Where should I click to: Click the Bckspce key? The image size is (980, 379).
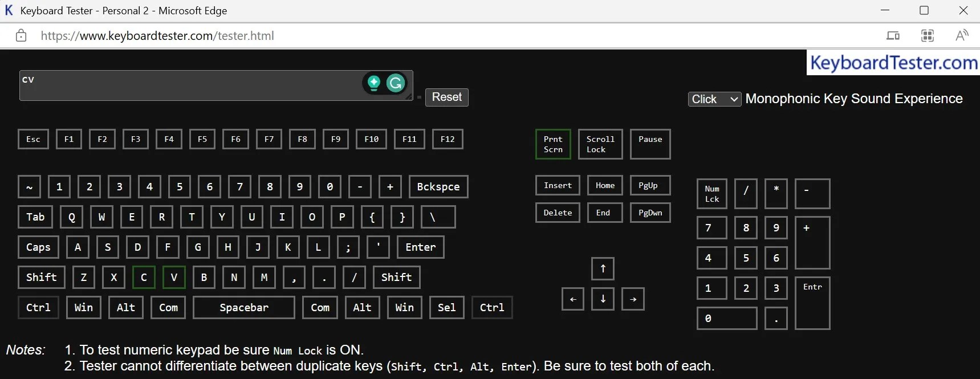tap(438, 187)
